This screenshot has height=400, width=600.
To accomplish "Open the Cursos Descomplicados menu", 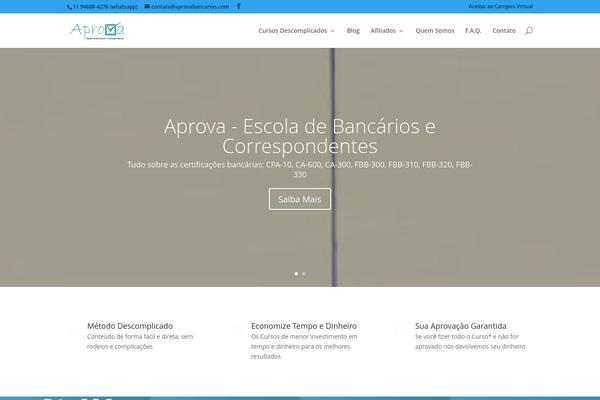I will [293, 31].
